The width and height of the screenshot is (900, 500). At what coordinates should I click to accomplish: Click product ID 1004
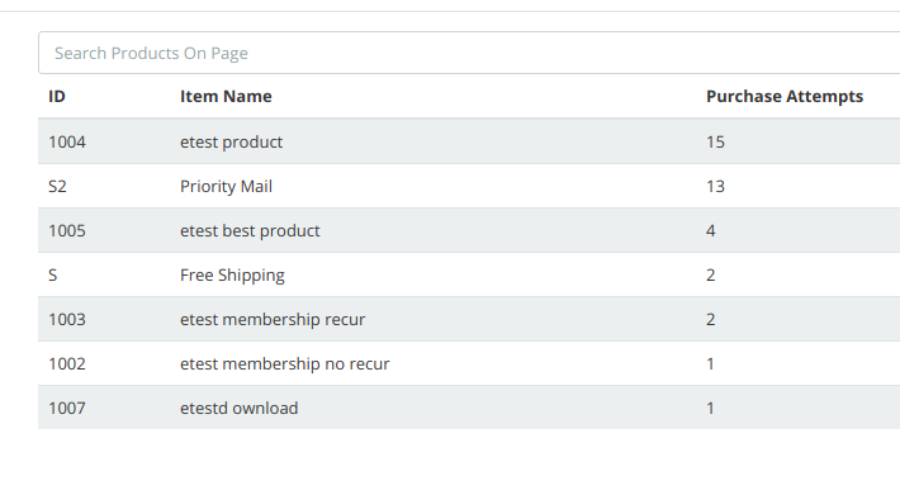[x=67, y=142]
